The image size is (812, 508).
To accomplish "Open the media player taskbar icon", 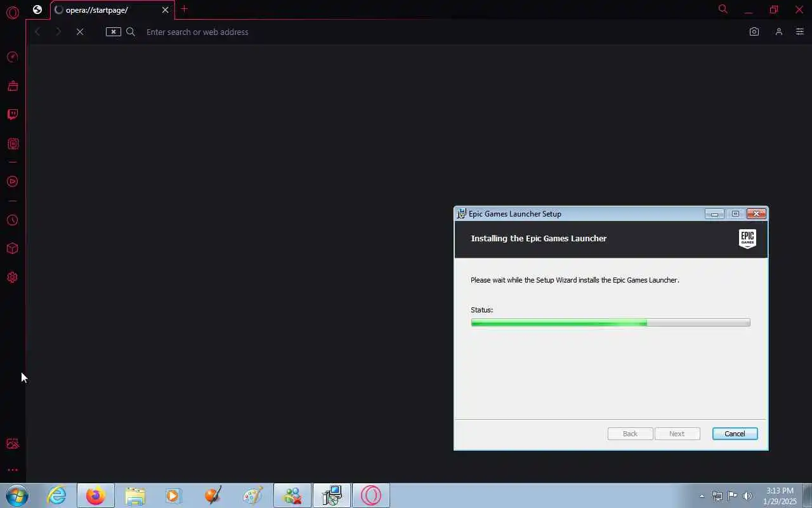I will pos(174,495).
